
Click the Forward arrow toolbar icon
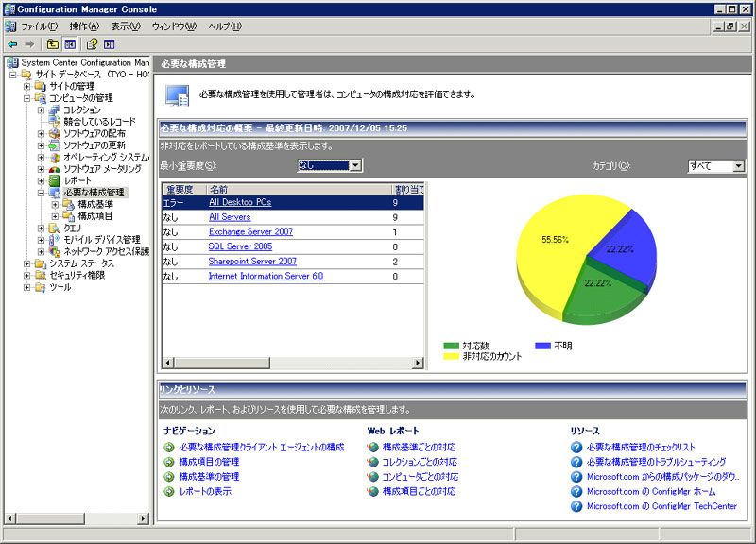[x=30, y=44]
